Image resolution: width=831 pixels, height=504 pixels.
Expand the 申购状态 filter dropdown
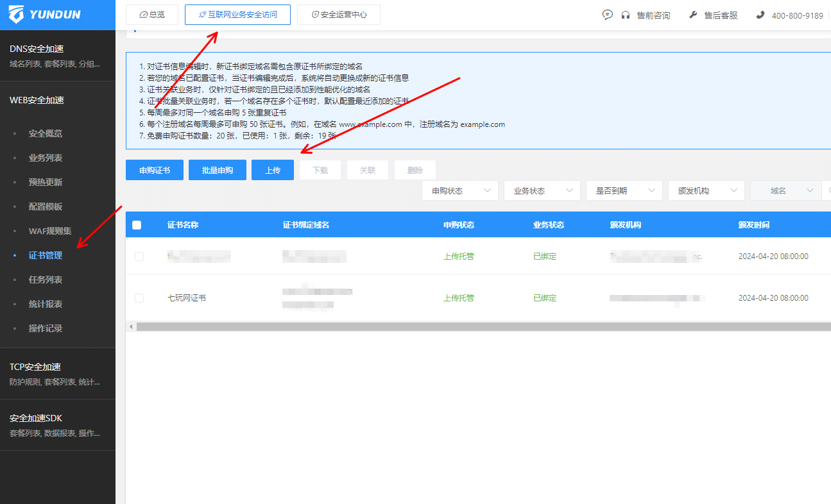pyautogui.click(x=459, y=190)
